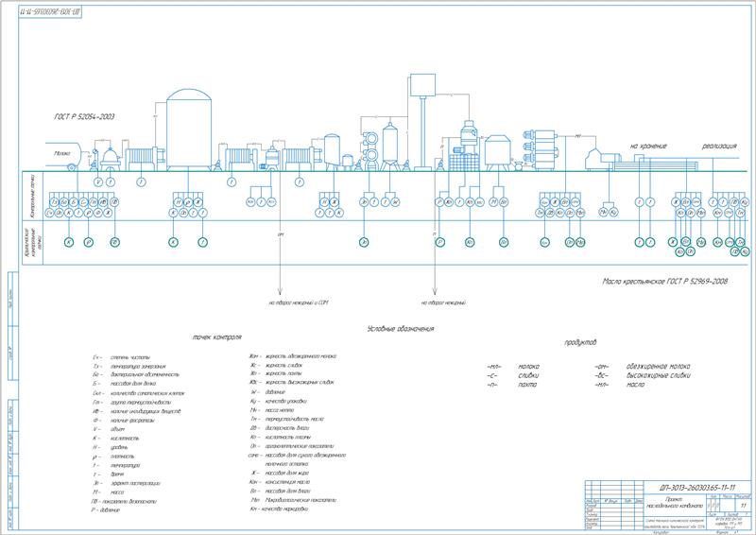Select the three stacked motors butter maker
Viewport: 756px width, 535px height.
pyautogui.click(x=541, y=149)
